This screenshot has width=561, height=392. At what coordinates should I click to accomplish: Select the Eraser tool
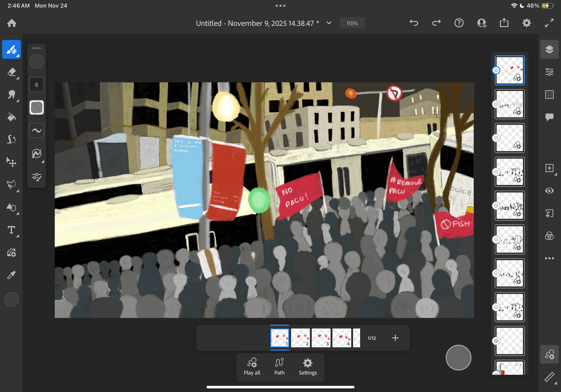12,72
